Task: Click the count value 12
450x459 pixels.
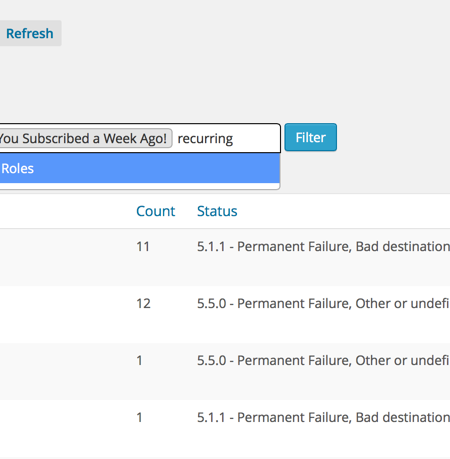Action: coord(143,304)
